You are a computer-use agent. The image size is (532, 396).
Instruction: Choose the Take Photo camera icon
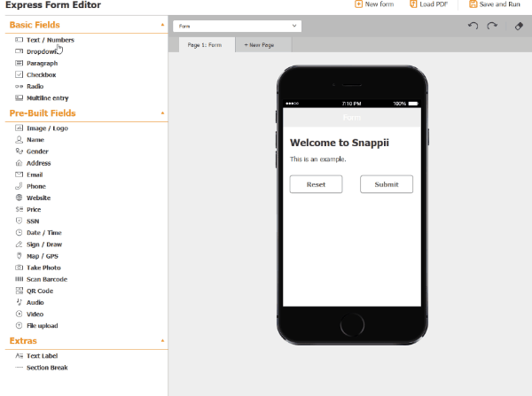coord(19,268)
